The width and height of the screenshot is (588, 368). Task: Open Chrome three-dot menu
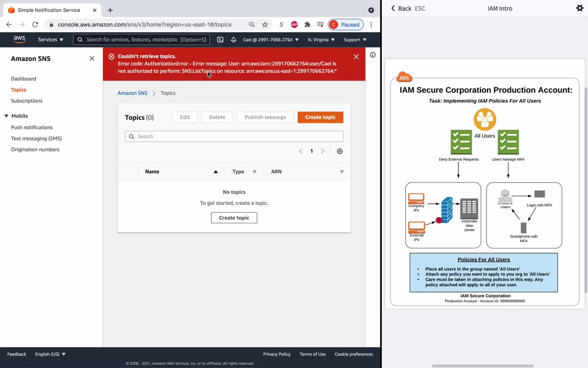(x=371, y=25)
